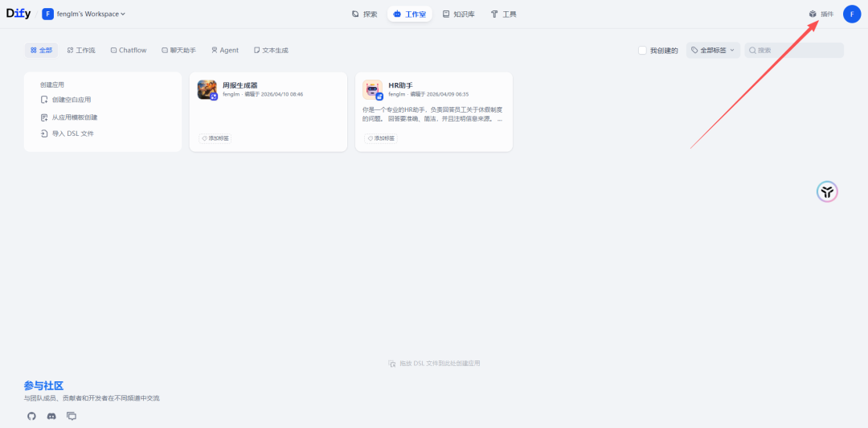Image resolution: width=868 pixels, height=428 pixels.
Task: Open the HR助手 app icon
Action: pos(373,90)
